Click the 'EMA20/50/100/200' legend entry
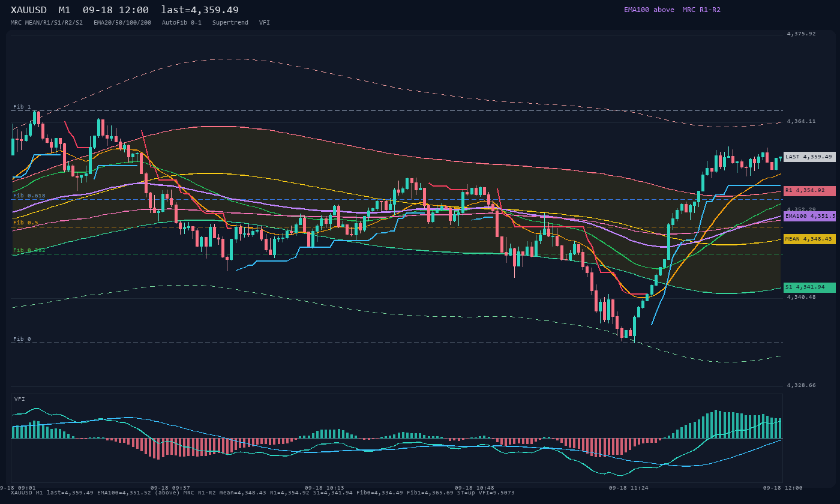Viewport: 840px width, 504px height. (x=122, y=23)
